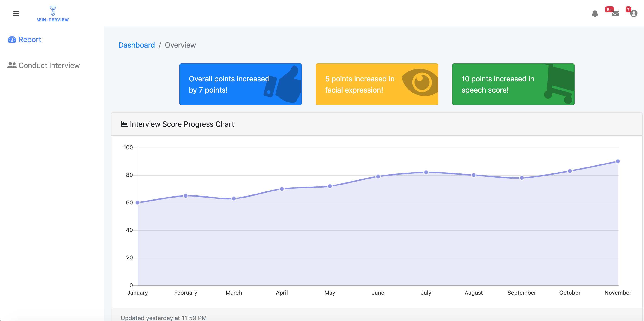Follow the Dashboard breadcrumb link
This screenshot has width=644, height=321.
[137, 45]
